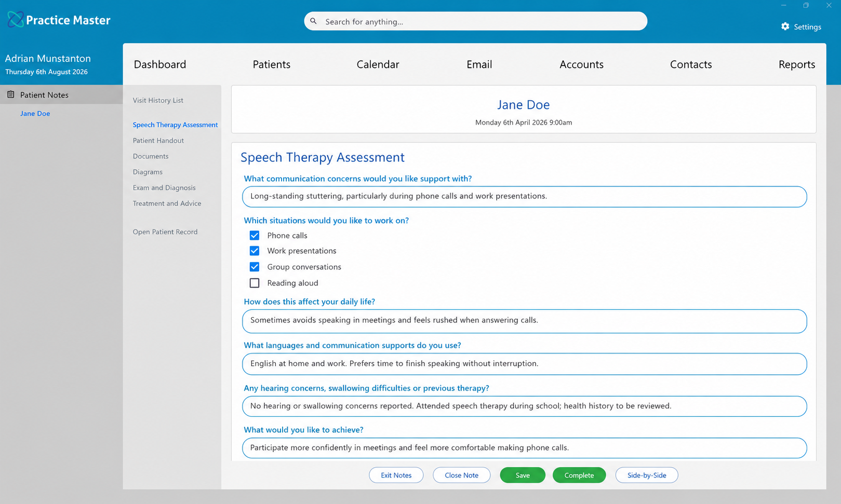Viewport: 841px width, 504px height.
Task: Edit the goals 'like to achieve' field
Action: 525,448
